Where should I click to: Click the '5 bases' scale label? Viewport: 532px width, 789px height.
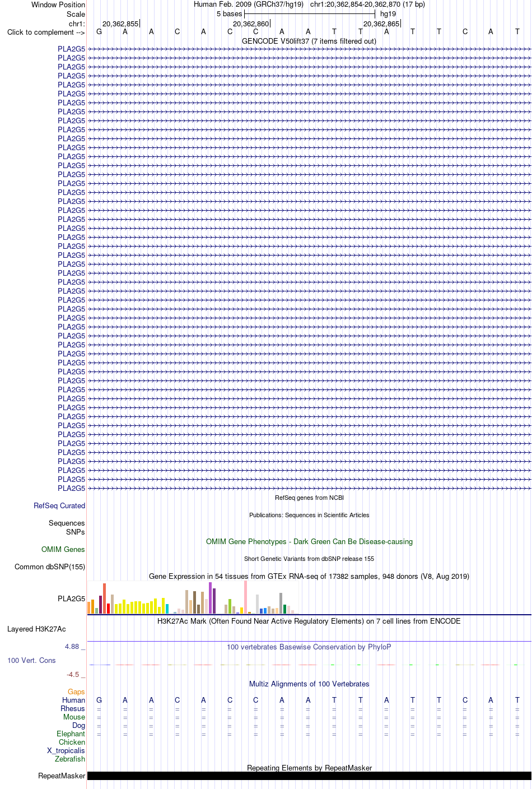click(229, 13)
